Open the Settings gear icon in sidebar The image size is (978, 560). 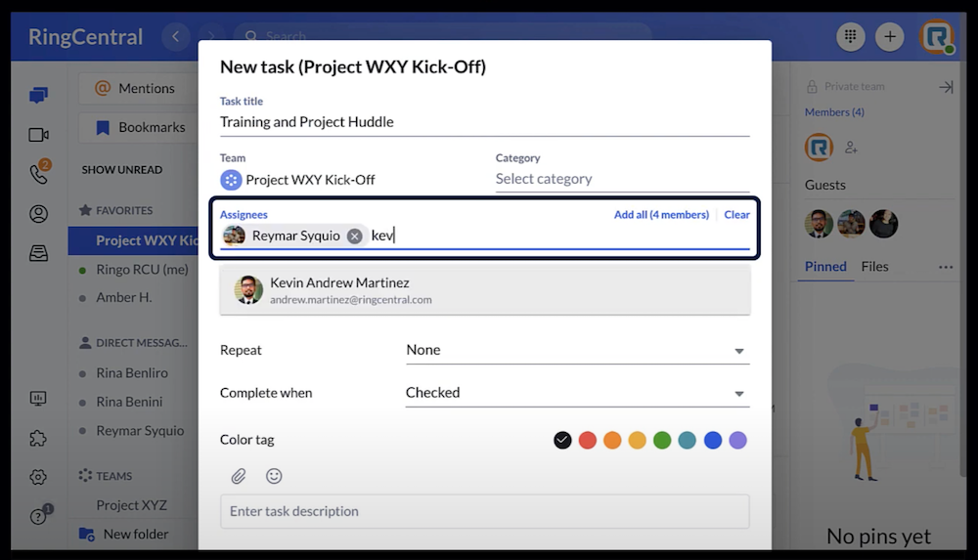pyautogui.click(x=38, y=477)
